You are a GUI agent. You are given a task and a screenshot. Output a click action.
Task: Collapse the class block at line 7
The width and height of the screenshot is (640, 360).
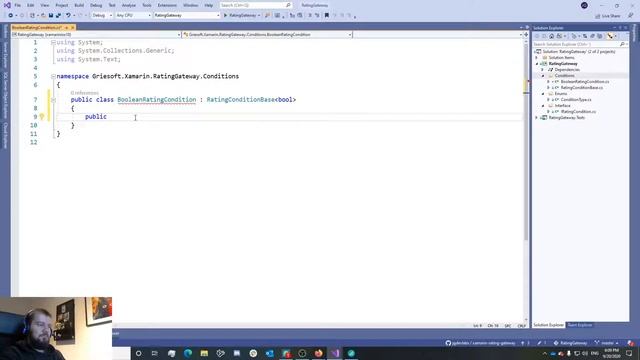tap(53, 100)
